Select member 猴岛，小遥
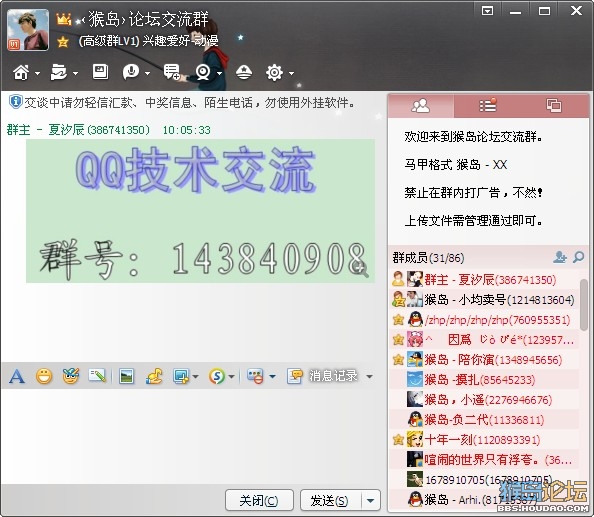 [x=484, y=400]
